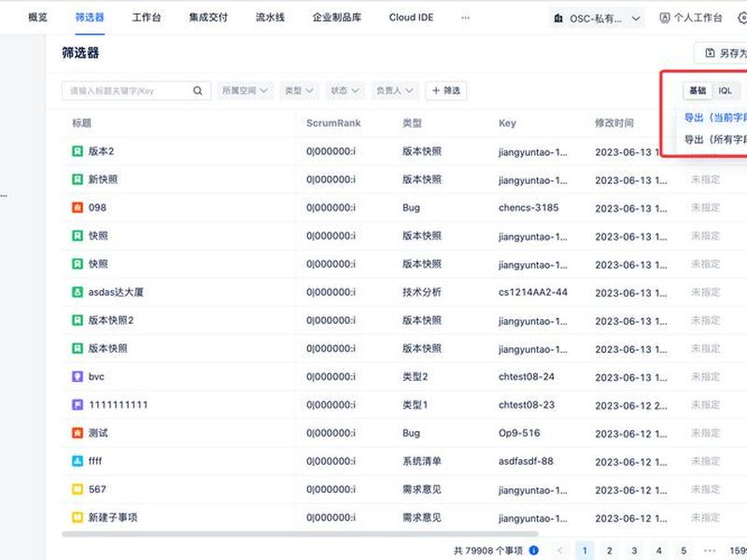Click the key chencs-3185
This screenshot has height=560, width=747.
529,207
